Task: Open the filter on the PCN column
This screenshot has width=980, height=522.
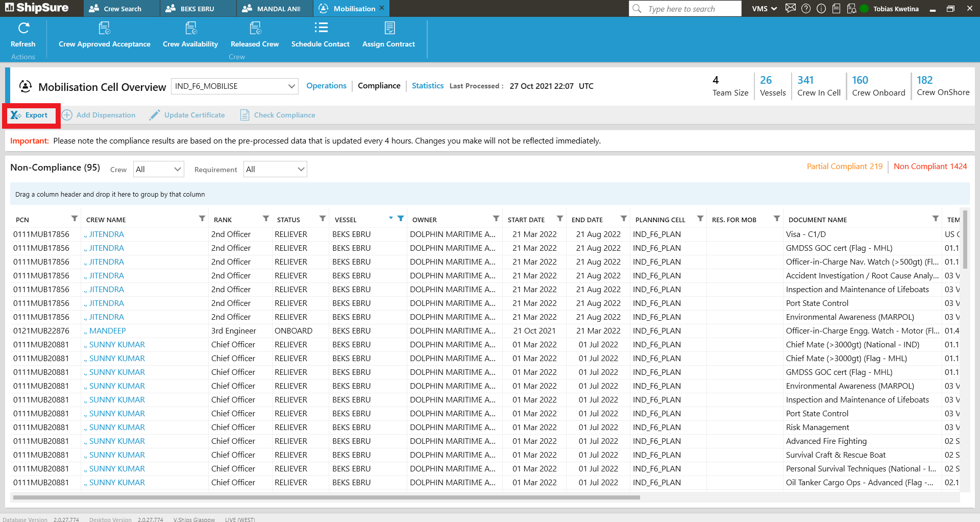Action: (x=75, y=219)
